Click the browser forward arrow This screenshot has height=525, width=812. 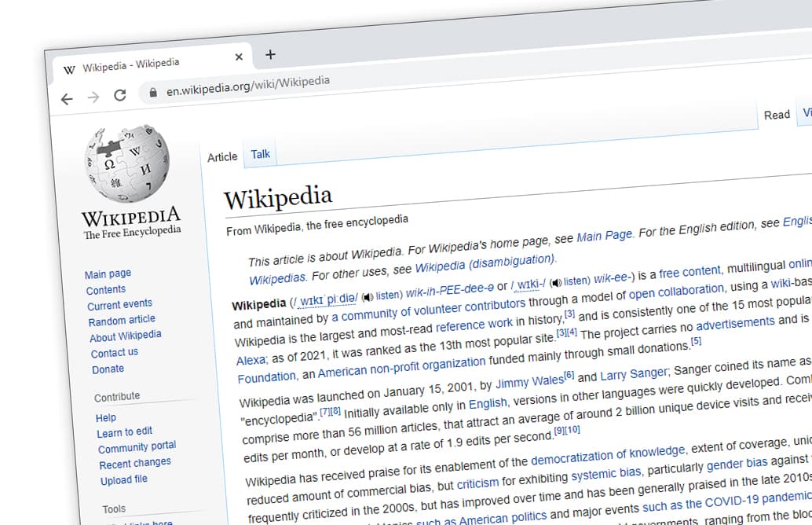(93, 97)
